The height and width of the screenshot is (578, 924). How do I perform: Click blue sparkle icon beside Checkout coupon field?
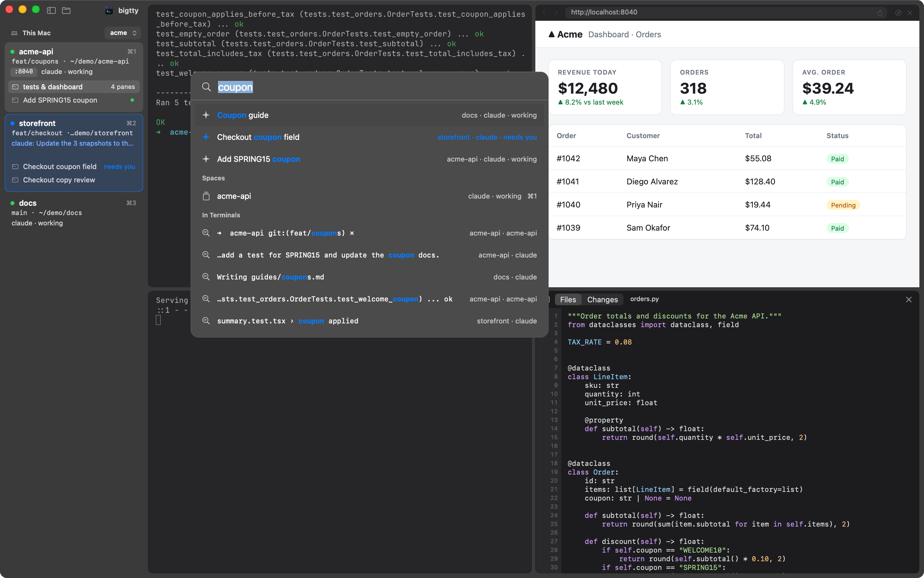(206, 137)
